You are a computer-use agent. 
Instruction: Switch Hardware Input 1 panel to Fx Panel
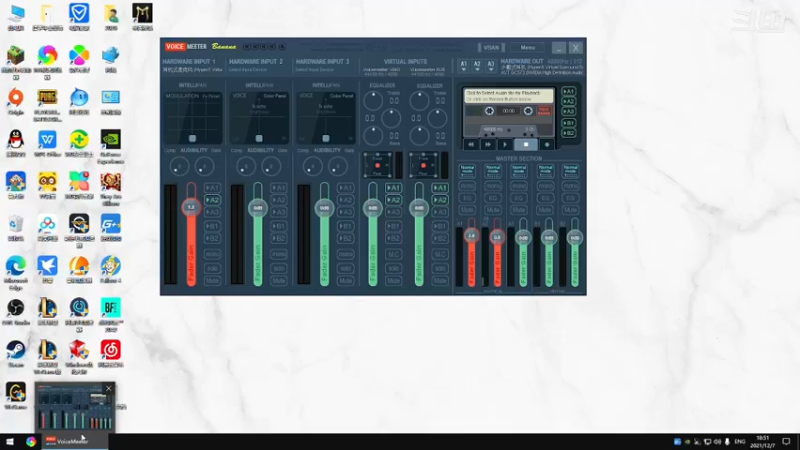(211, 96)
